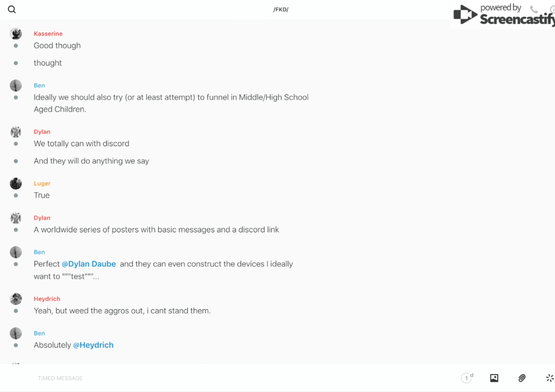Viewport: 555px width, 392px height.
Task: Open Luger's avatar picture
Action: coord(16,183)
